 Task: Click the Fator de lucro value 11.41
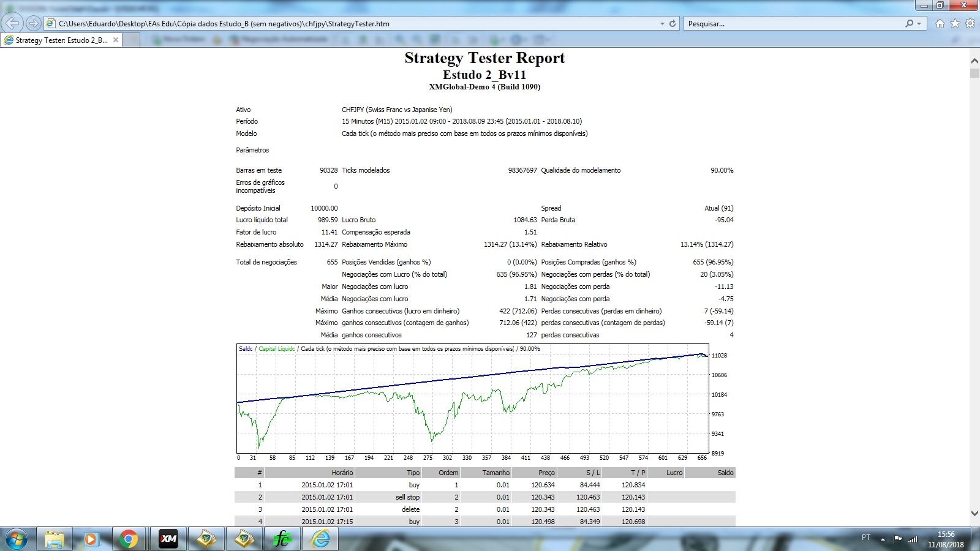tap(330, 232)
